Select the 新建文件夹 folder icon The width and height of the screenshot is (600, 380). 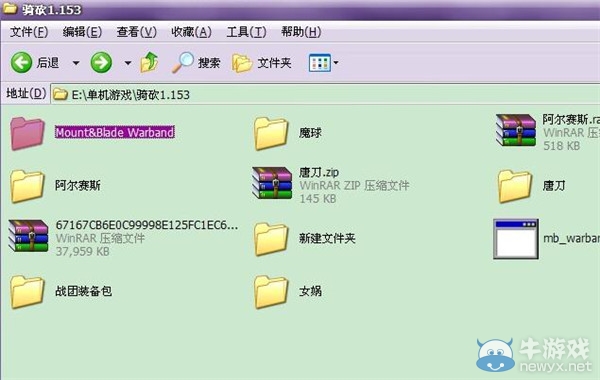pyautogui.click(x=271, y=239)
